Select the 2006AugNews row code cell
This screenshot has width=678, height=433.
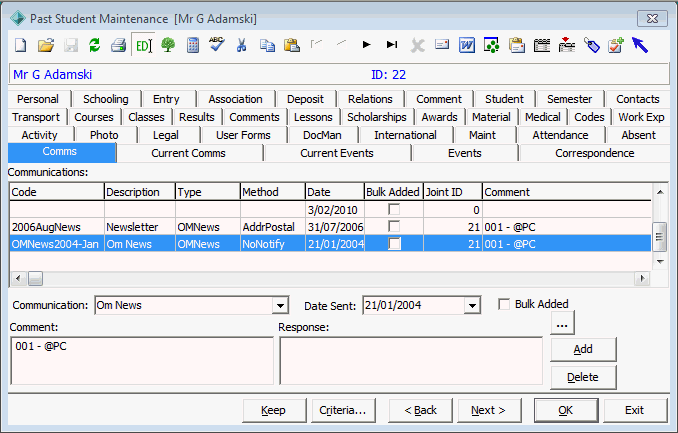[57, 227]
